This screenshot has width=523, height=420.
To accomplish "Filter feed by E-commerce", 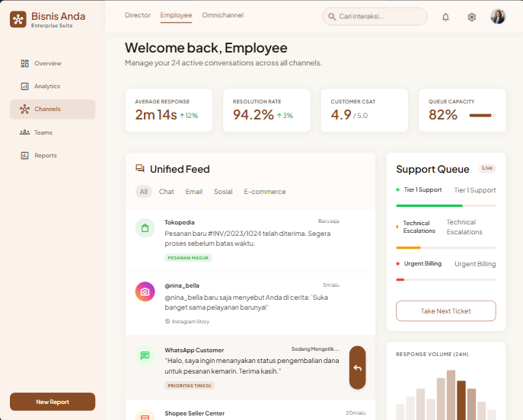I will [265, 192].
